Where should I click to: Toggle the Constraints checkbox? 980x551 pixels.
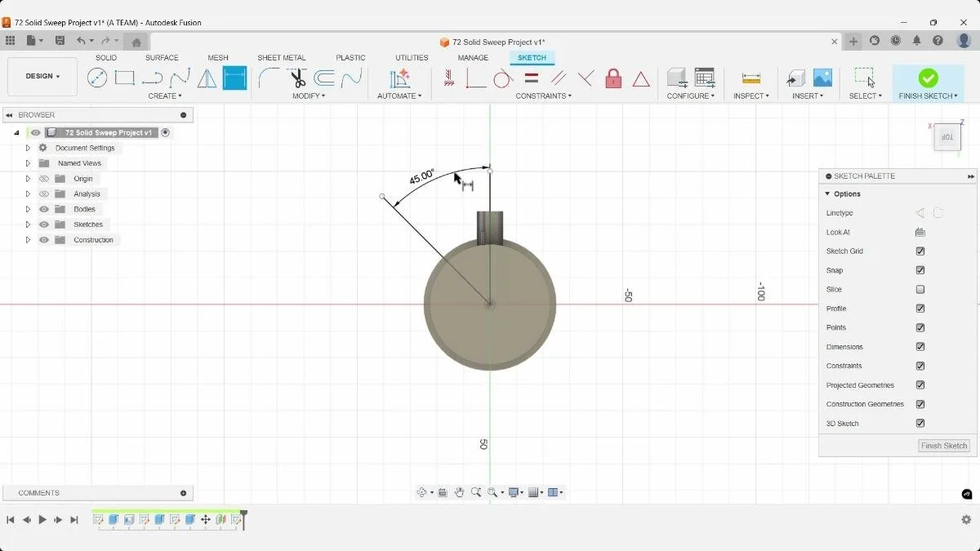click(920, 366)
